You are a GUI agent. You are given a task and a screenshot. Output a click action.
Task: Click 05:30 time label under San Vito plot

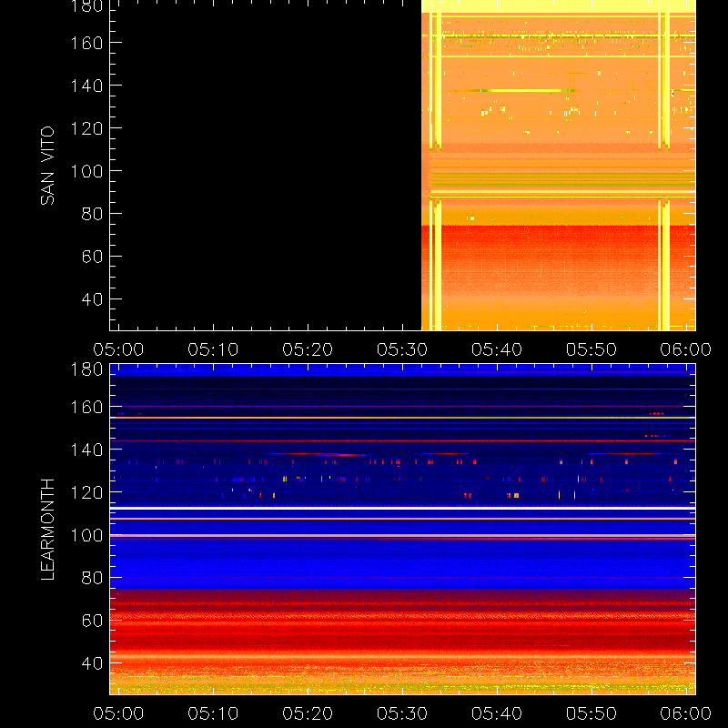pyautogui.click(x=402, y=349)
